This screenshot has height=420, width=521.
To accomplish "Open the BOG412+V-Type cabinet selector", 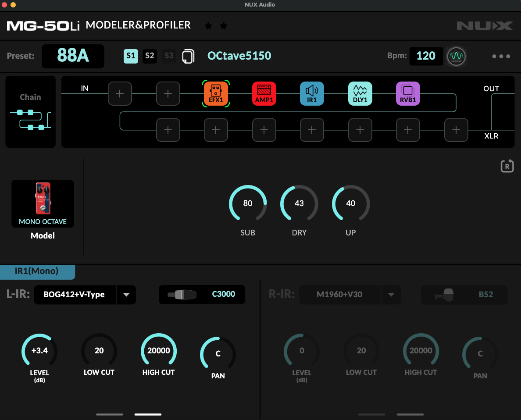I will point(75,295).
